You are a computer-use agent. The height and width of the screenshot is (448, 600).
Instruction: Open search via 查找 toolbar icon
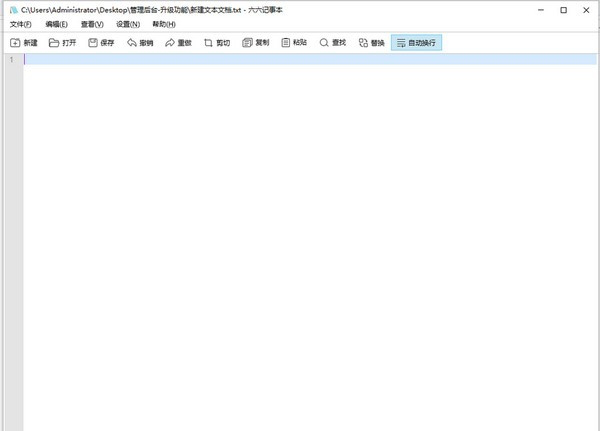click(333, 43)
